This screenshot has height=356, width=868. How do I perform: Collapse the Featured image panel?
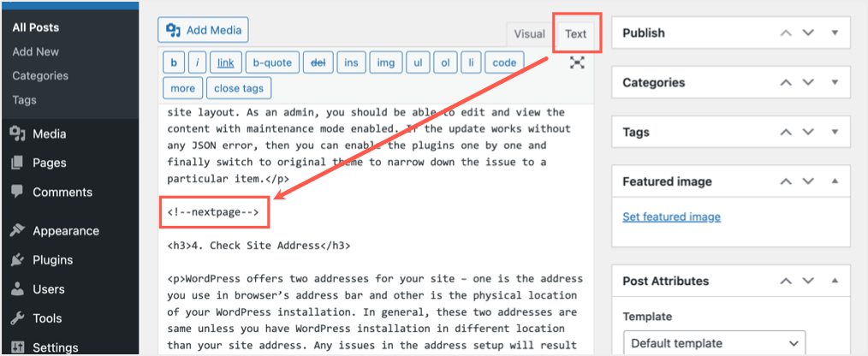[x=835, y=181]
